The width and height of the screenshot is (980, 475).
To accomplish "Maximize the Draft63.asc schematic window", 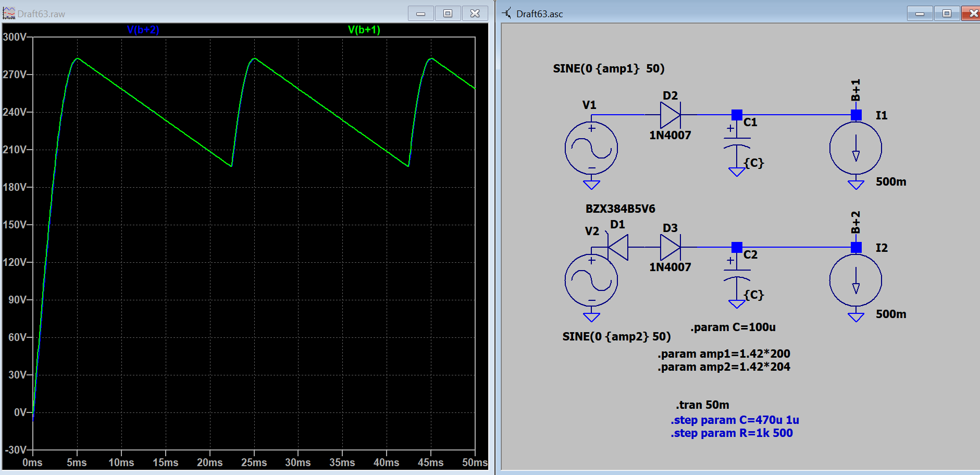I will (x=947, y=13).
